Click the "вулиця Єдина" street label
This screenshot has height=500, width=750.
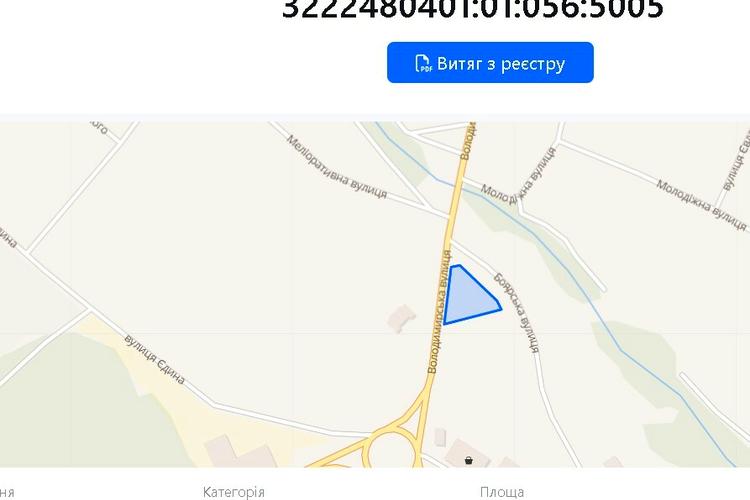pos(154,359)
